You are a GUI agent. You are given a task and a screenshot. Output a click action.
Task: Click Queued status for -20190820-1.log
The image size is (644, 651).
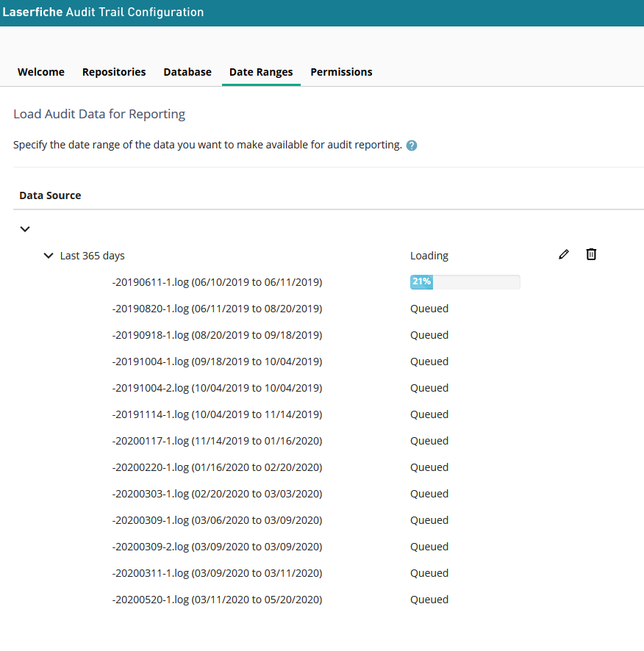point(429,309)
